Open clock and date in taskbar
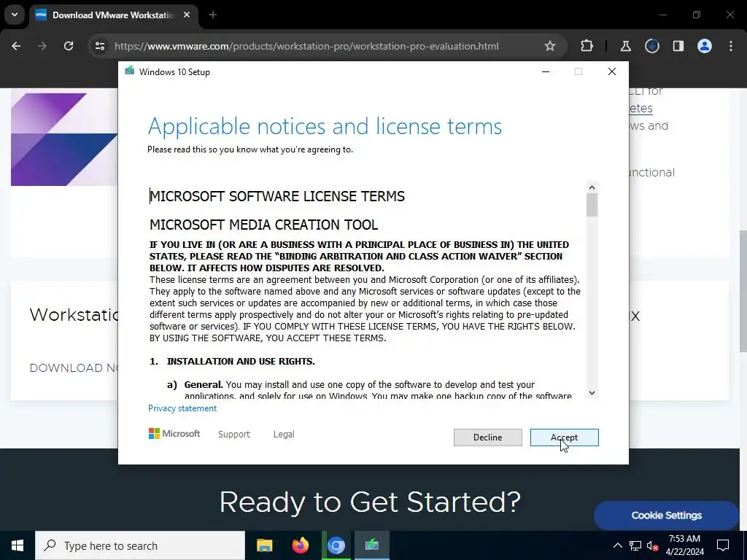Screen dimensions: 747x560 pyautogui.click(x=684, y=545)
